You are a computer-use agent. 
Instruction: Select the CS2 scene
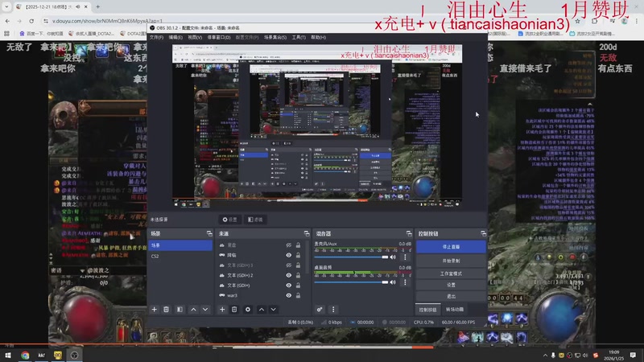click(180, 256)
